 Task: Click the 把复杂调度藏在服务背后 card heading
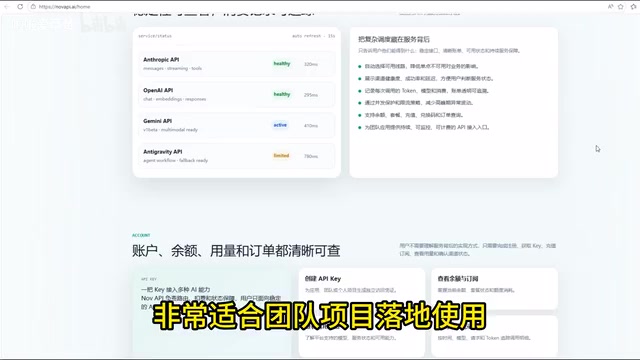[x=394, y=39]
